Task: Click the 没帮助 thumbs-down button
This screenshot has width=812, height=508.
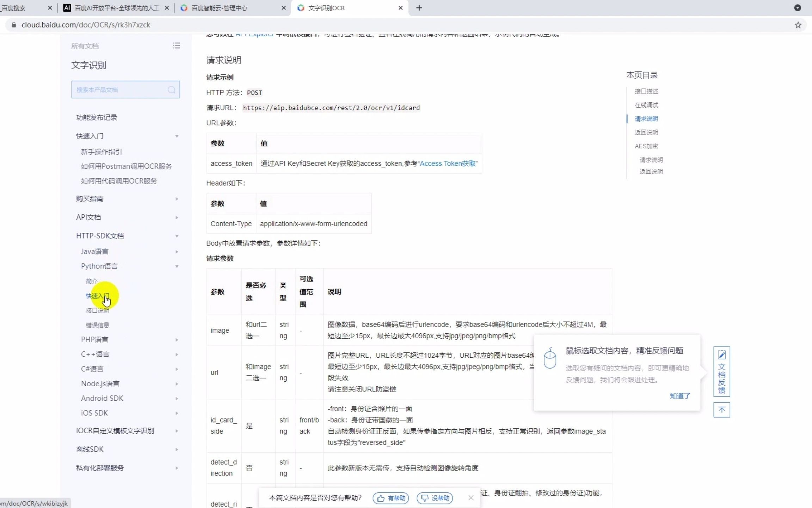Action: point(435,498)
